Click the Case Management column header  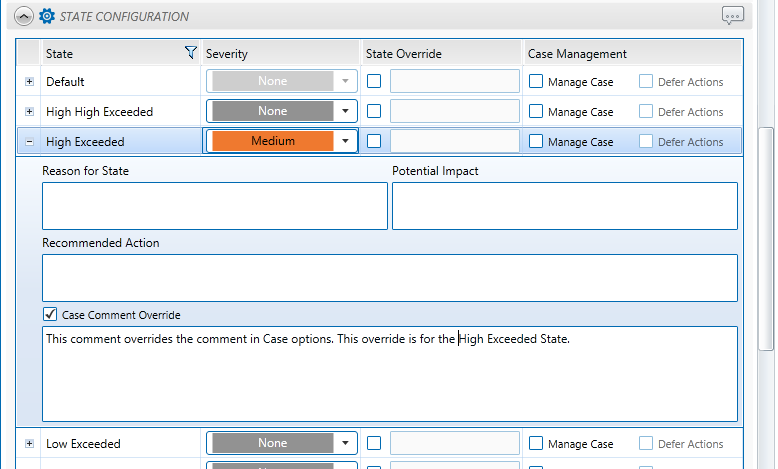[633, 53]
